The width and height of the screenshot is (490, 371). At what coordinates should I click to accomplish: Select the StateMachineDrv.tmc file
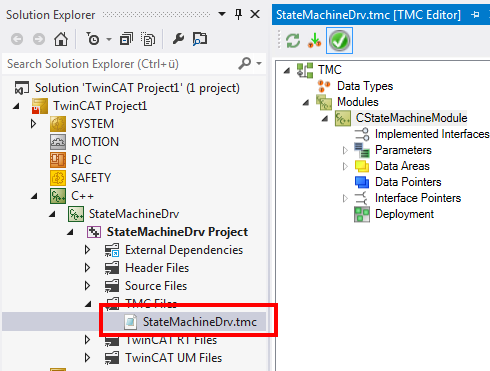click(x=200, y=322)
